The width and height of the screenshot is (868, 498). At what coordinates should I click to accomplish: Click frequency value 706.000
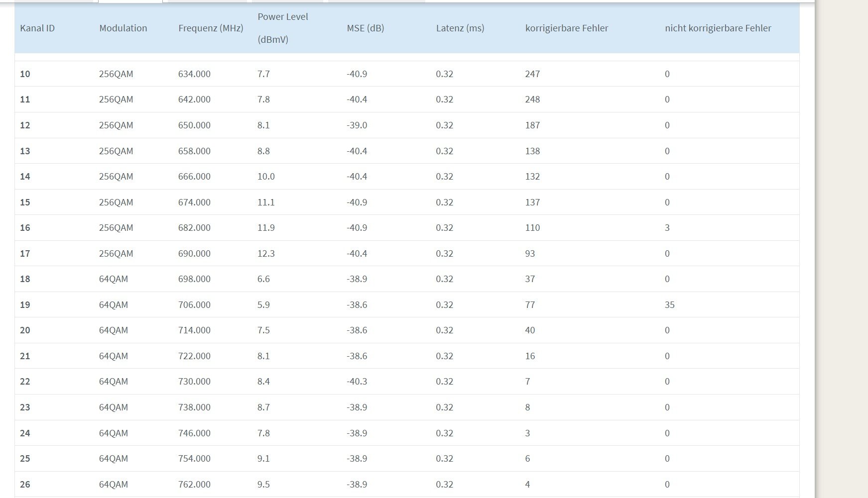[194, 305]
